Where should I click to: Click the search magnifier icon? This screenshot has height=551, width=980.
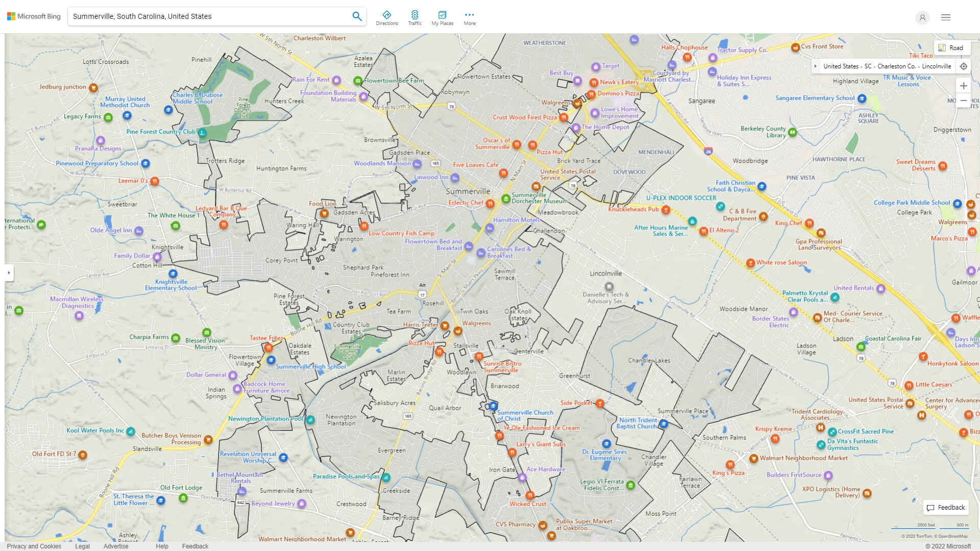coord(357,16)
